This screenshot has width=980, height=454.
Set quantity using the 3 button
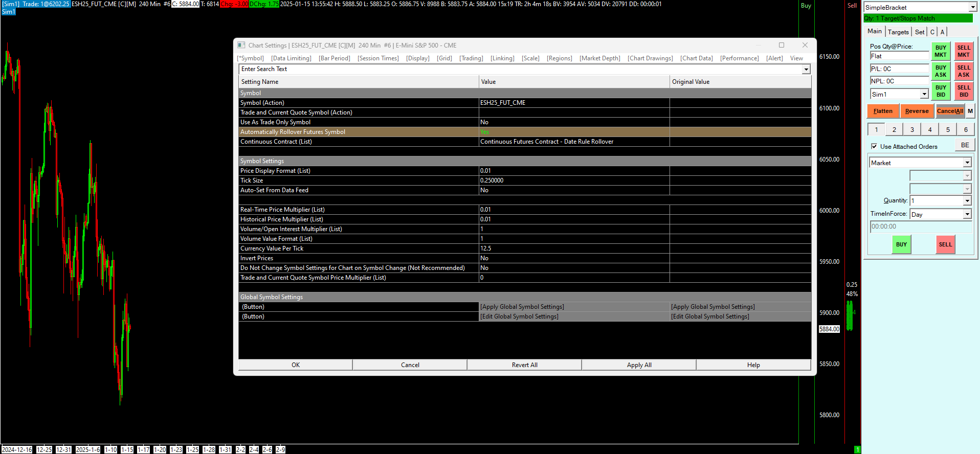(912, 130)
